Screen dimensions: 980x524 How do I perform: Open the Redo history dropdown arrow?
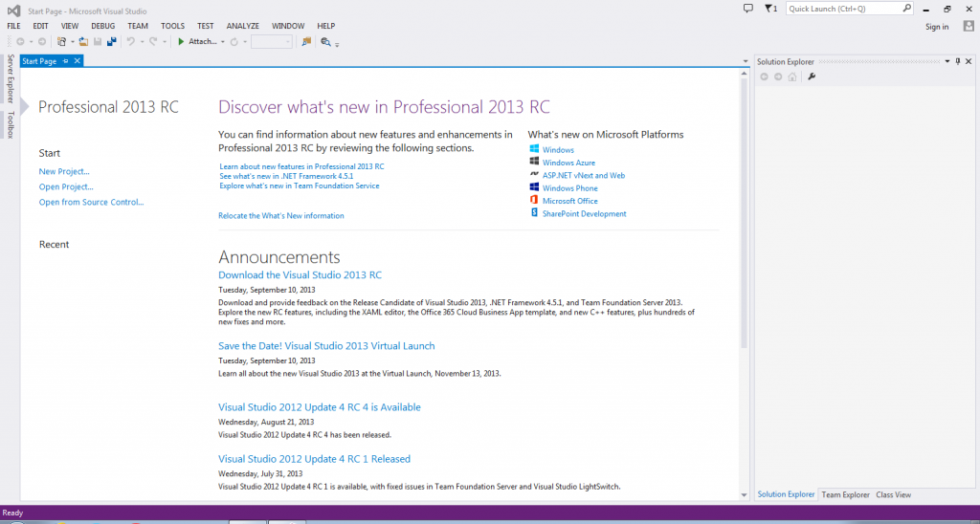click(x=165, y=42)
